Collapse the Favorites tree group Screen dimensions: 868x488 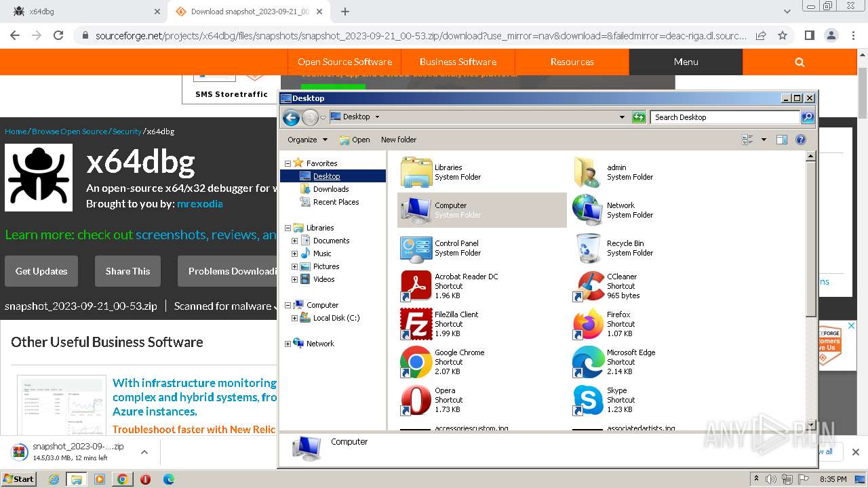288,163
